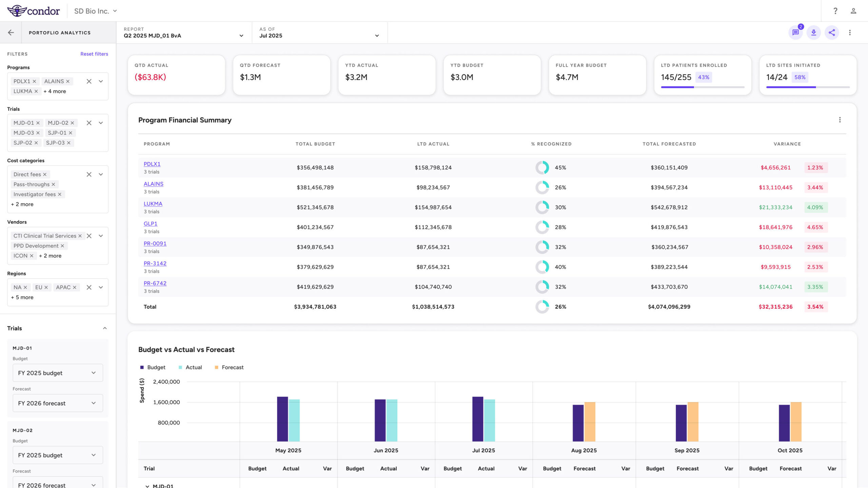This screenshot has width=868, height=488.
Task: Click the Jul 2025 budget bar in chart
Action: point(478,419)
